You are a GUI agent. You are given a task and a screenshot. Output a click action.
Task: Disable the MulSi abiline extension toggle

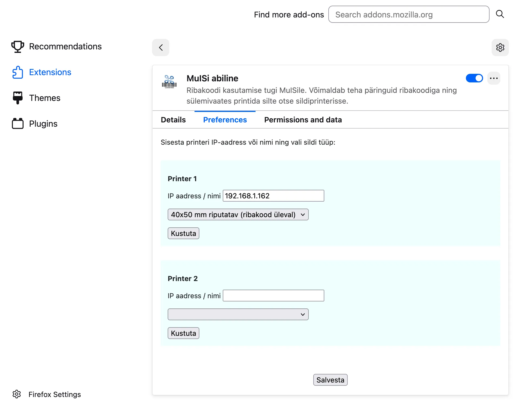pos(474,78)
